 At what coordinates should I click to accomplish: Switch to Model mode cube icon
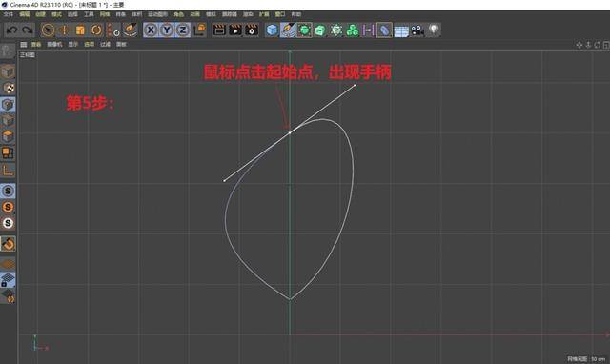[x=8, y=72]
